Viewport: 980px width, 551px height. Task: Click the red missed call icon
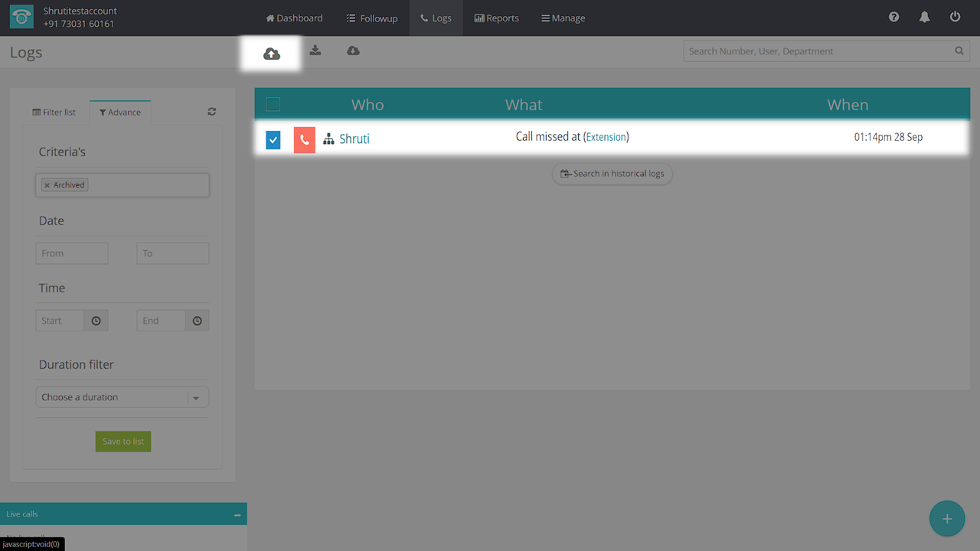(304, 139)
